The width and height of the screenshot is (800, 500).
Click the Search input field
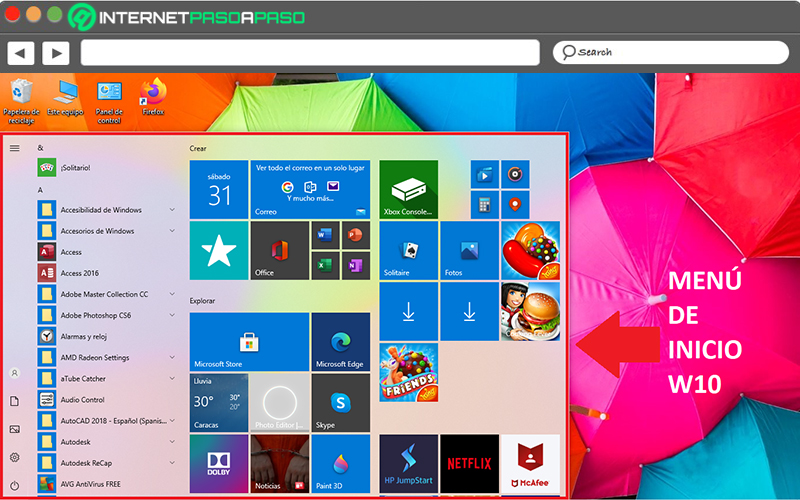pyautogui.click(x=671, y=53)
